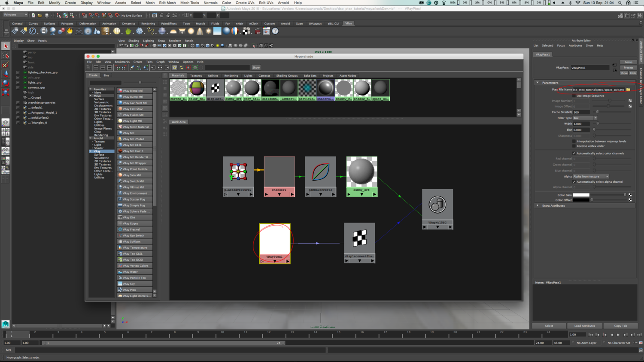Open the Ptex file browse folder icon

click(x=629, y=90)
